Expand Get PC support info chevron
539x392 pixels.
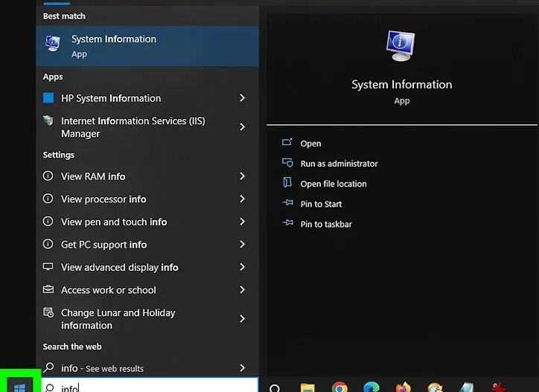[243, 244]
